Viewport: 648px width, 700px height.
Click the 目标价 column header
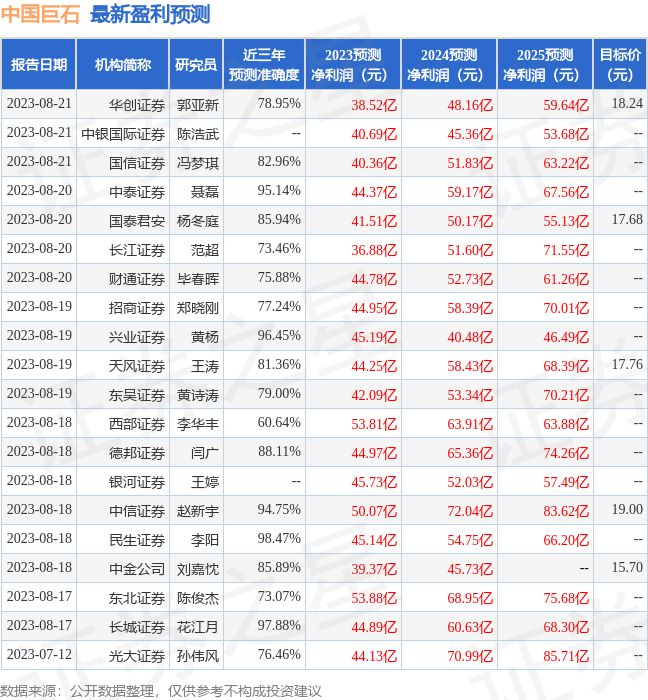coord(620,65)
